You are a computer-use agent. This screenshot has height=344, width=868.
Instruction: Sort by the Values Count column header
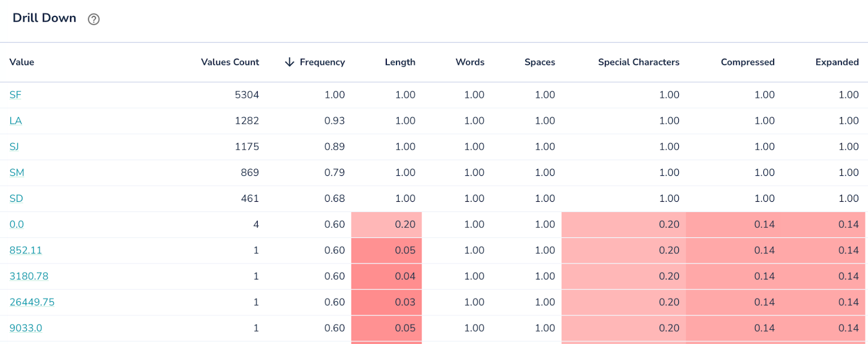pos(230,62)
